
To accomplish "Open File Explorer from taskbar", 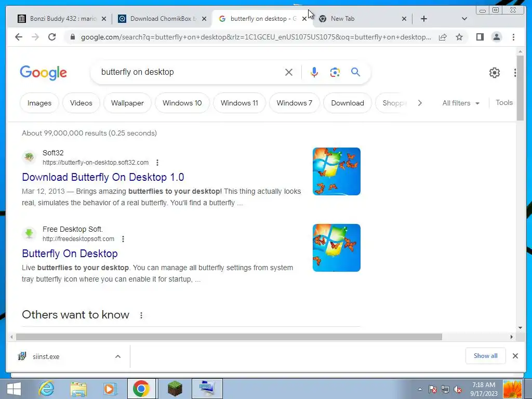I will click(78, 389).
